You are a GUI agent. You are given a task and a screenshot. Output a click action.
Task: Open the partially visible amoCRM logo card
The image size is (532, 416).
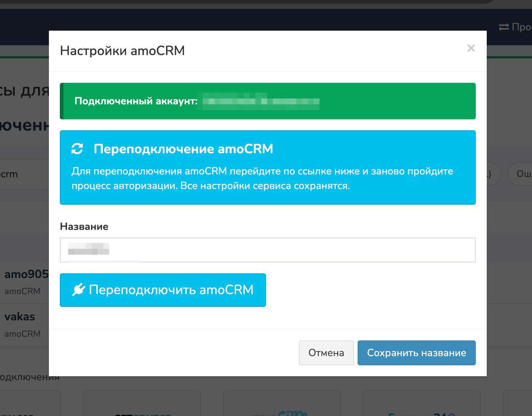pos(281,405)
